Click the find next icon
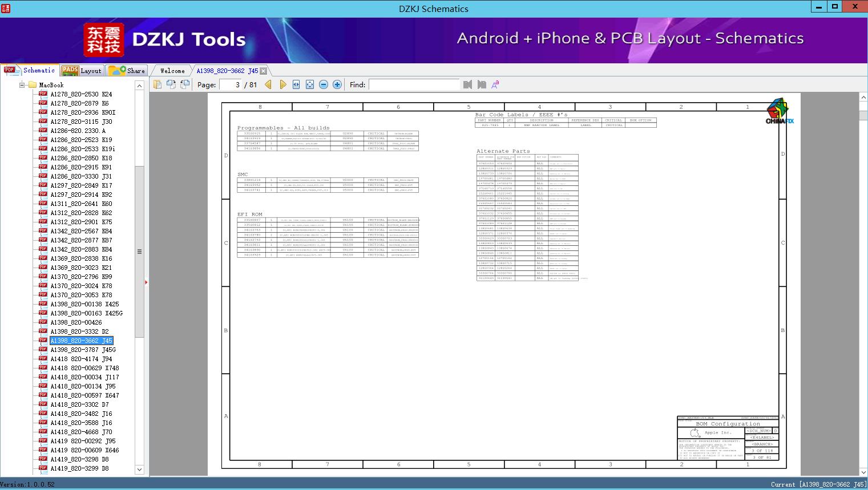Image resolution: width=868 pixels, height=490 pixels. click(x=482, y=84)
